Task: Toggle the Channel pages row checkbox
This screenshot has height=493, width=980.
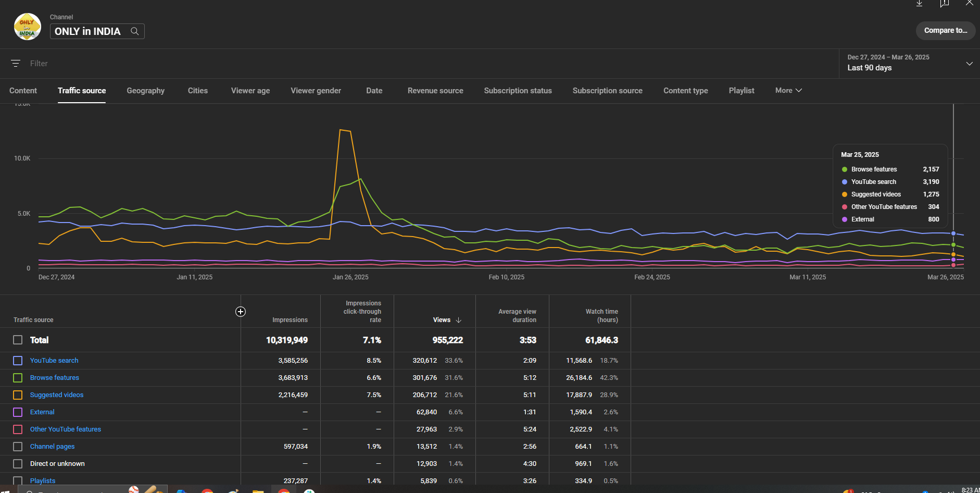Action: point(18,447)
